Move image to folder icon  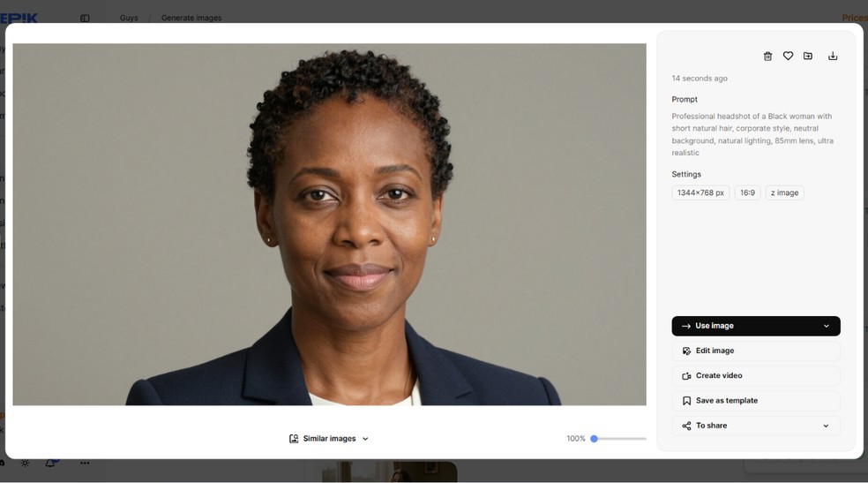(x=808, y=56)
